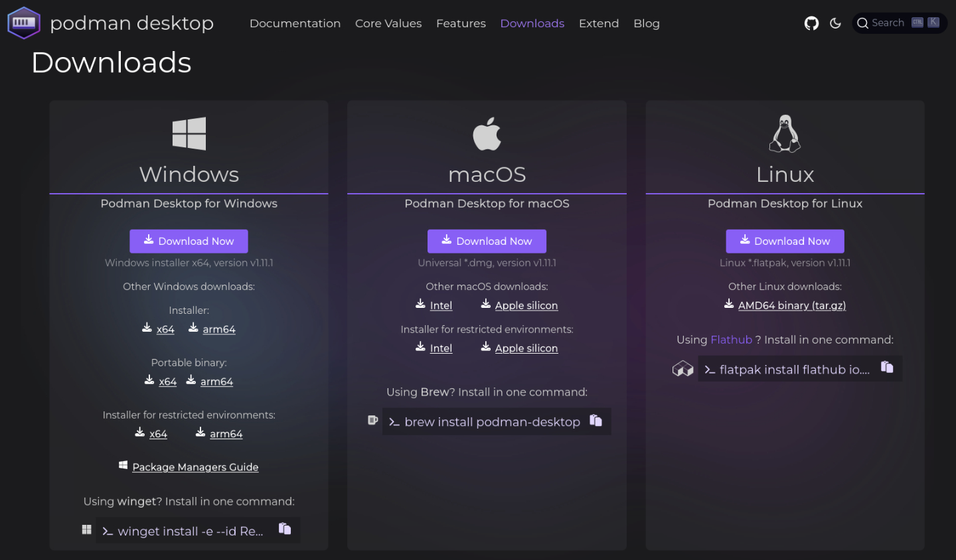
Task: Open the Flathub link
Action: coord(731,340)
